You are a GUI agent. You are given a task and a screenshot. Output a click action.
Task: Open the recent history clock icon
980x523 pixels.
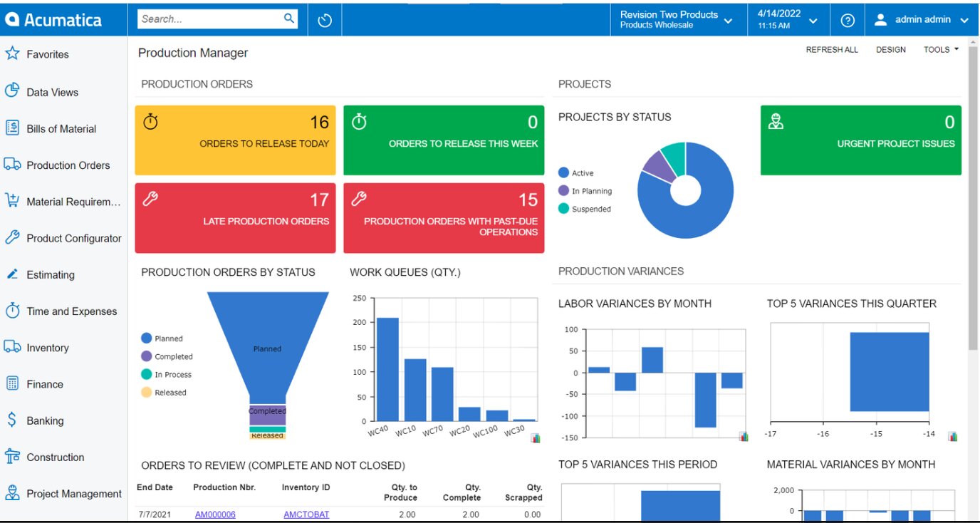[325, 20]
